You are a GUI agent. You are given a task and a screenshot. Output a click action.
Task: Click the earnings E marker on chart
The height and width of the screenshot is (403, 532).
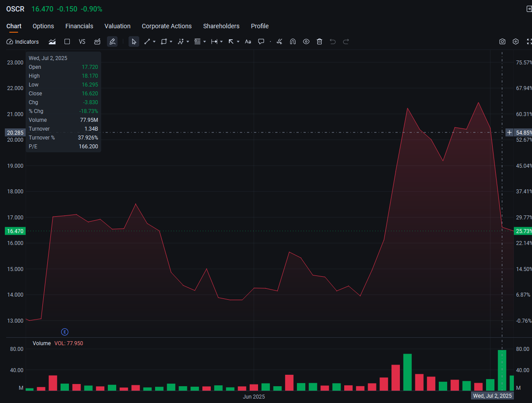(65, 332)
